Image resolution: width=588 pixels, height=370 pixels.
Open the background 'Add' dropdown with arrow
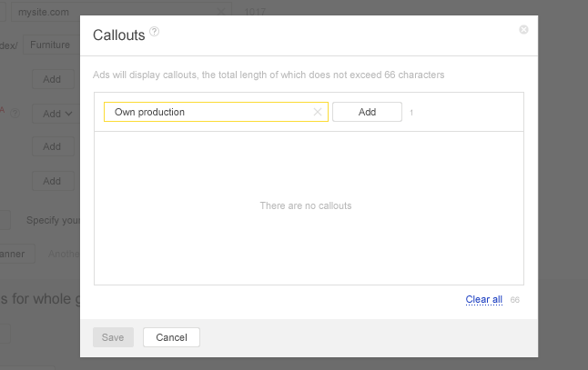pyautogui.click(x=57, y=114)
